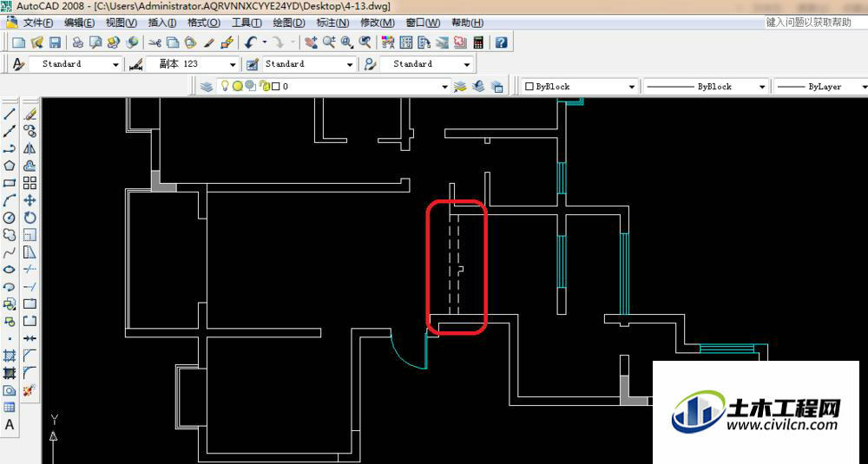Image resolution: width=868 pixels, height=464 pixels.
Task: Select the Spline tool
Action: coord(10,252)
